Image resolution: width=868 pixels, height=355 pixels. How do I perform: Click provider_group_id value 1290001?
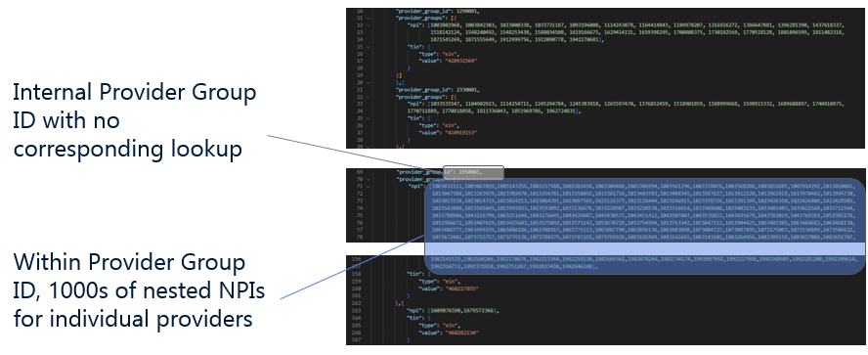466,11
